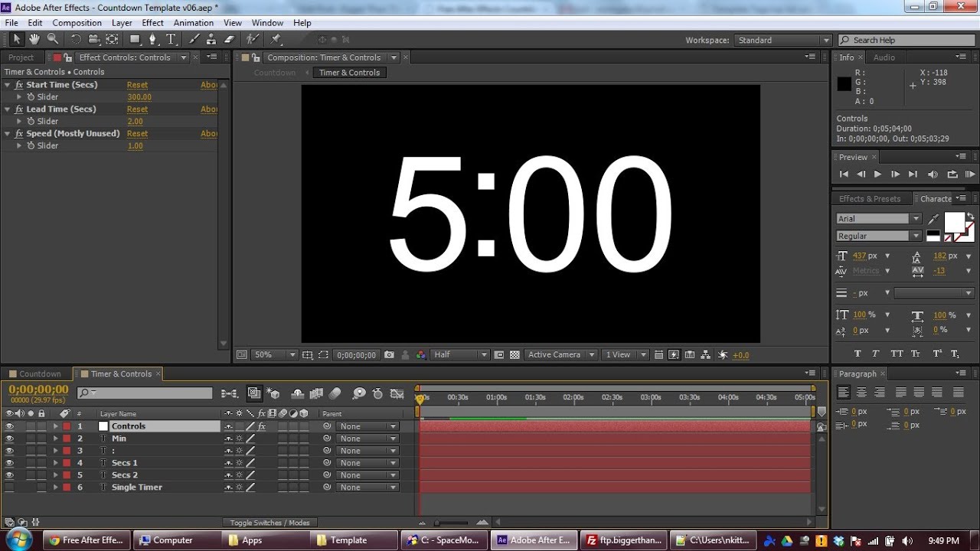Viewport: 980px width, 551px height.
Task: Click the 300.00 Start Time slider value
Action: pyautogui.click(x=139, y=97)
